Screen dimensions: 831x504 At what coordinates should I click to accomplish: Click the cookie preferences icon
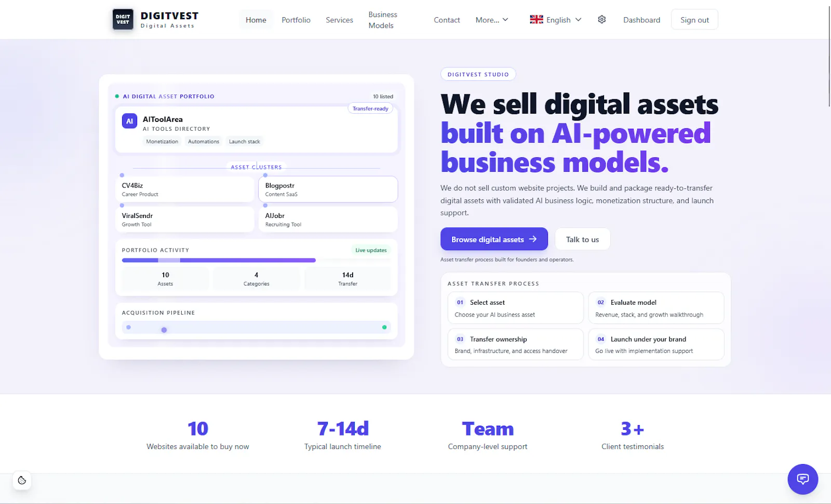coord(22,480)
